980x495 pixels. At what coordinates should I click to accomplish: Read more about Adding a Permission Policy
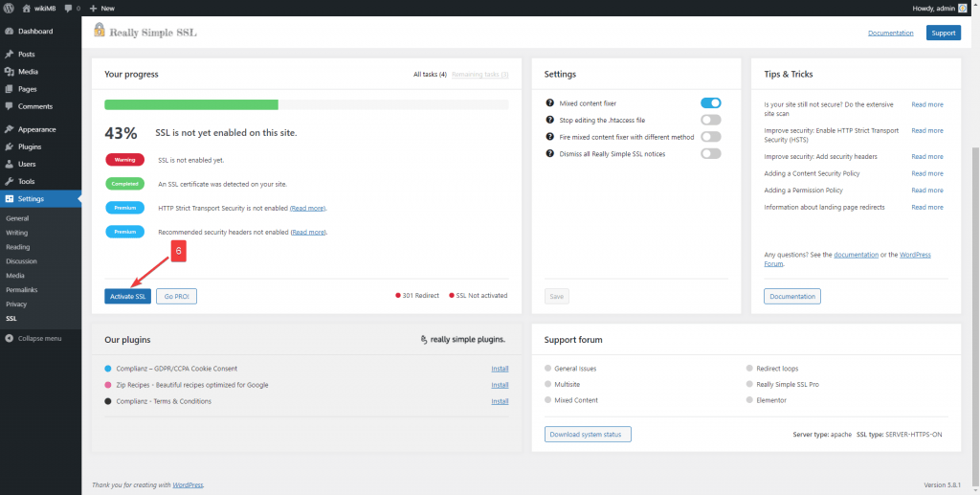point(927,190)
